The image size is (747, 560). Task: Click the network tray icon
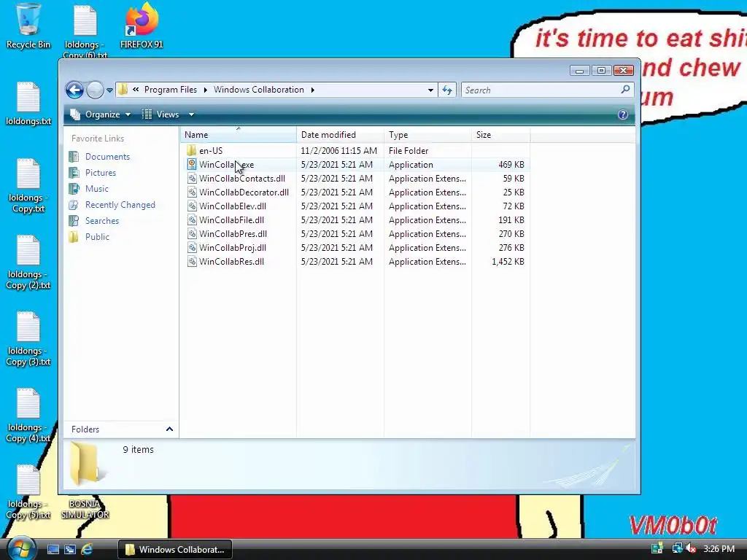677,549
